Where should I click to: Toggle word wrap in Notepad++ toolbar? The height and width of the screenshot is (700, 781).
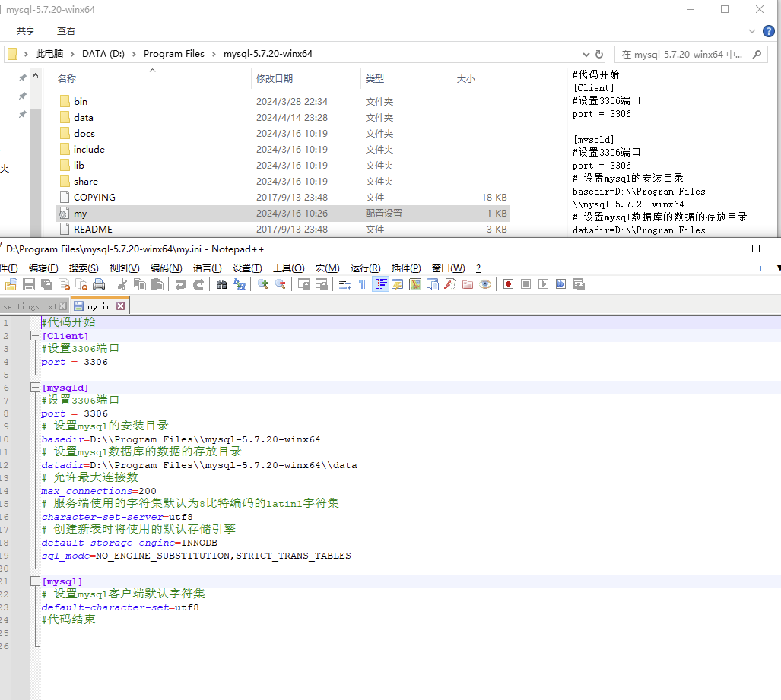point(345,284)
